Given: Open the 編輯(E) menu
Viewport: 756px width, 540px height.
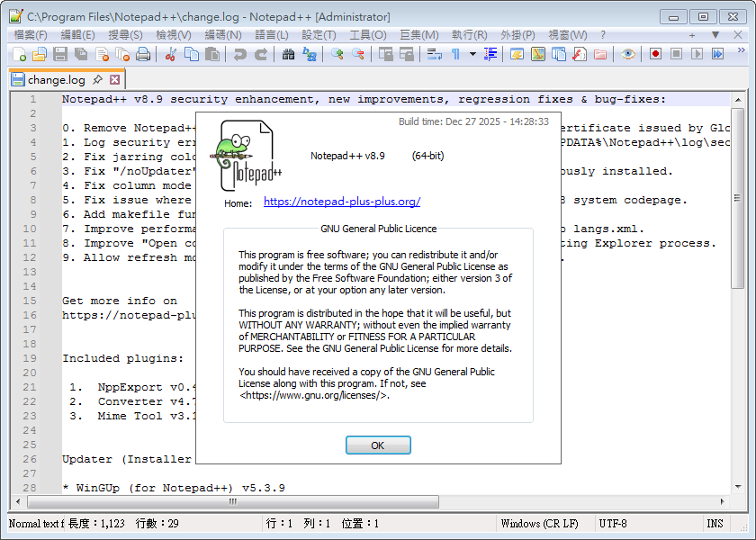Looking at the screenshot, I should (x=78, y=35).
